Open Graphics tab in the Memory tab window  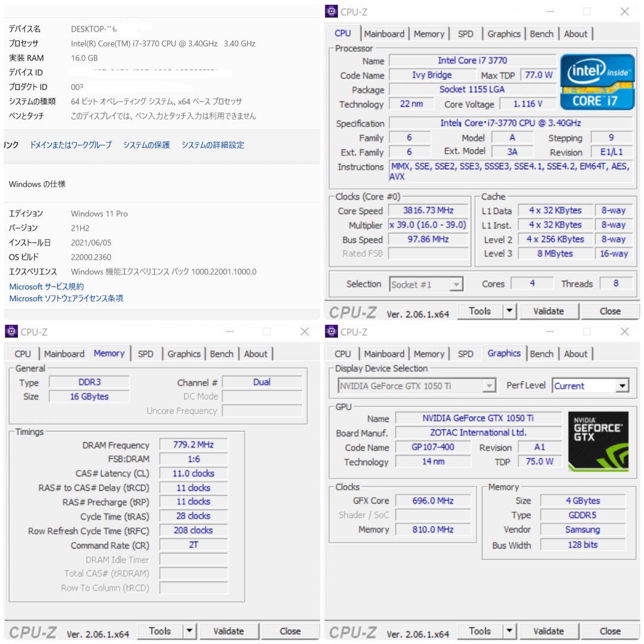coord(184,354)
